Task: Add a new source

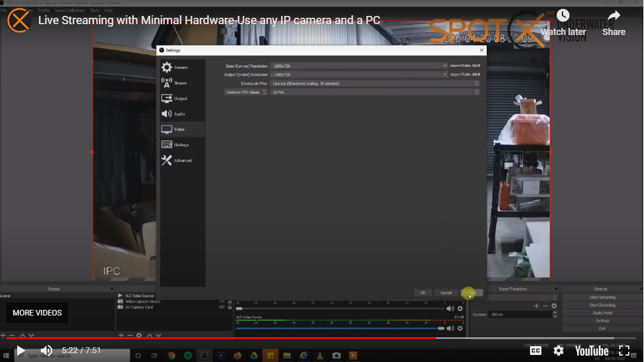Action: click(x=121, y=335)
